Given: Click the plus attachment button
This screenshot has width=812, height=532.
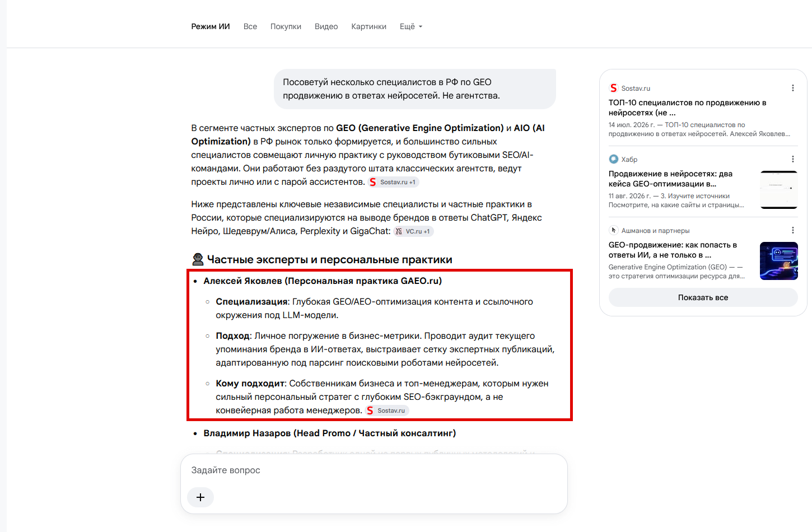Looking at the screenshot, I should (x=200, y=497).
